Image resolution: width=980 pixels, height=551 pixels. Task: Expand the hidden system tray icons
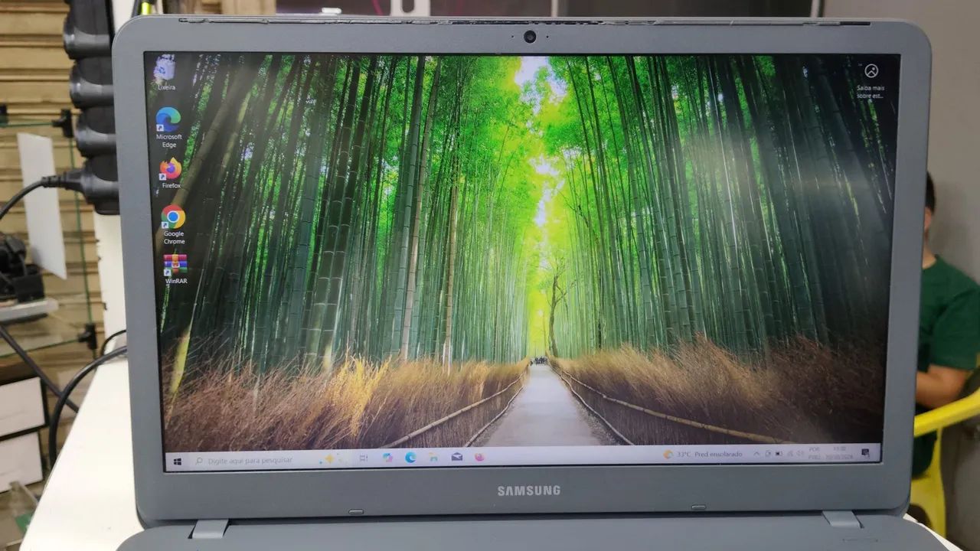756,454
